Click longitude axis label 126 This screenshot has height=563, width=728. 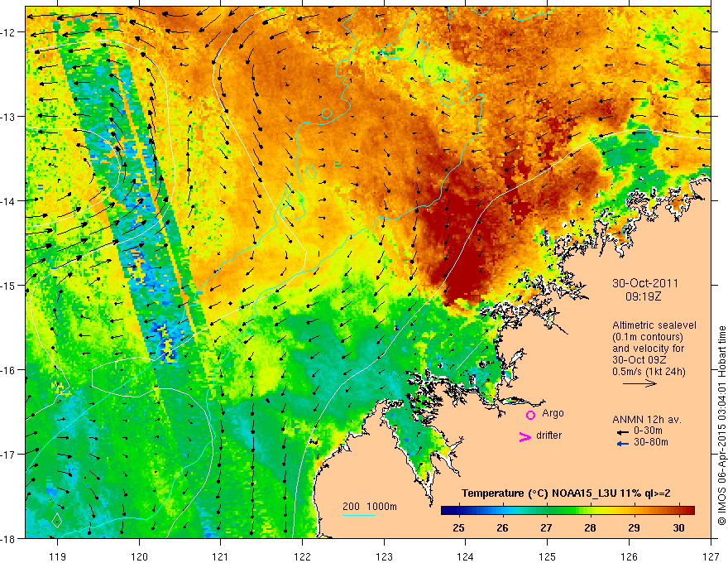(x=629, y=556)
